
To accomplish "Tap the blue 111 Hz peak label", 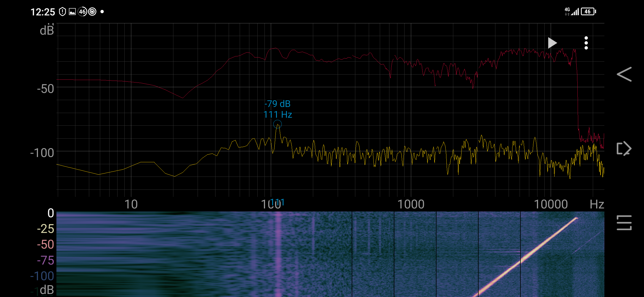I will [277, 114].
